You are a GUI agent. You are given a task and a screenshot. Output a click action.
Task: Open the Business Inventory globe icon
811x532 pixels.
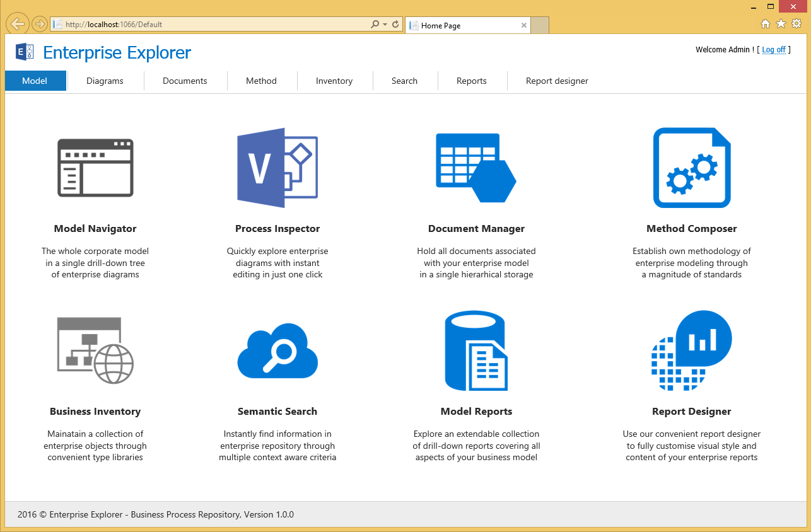click(x=95, y=350)
